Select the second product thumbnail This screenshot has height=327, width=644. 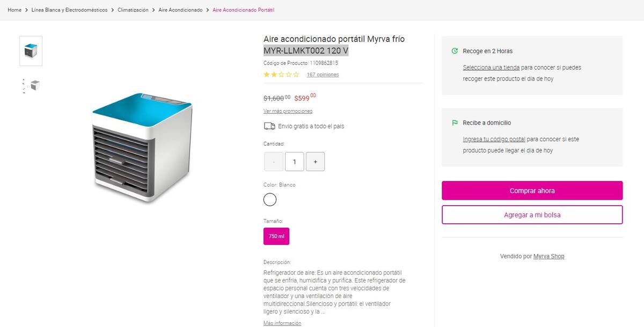click(x=31, y=85)
